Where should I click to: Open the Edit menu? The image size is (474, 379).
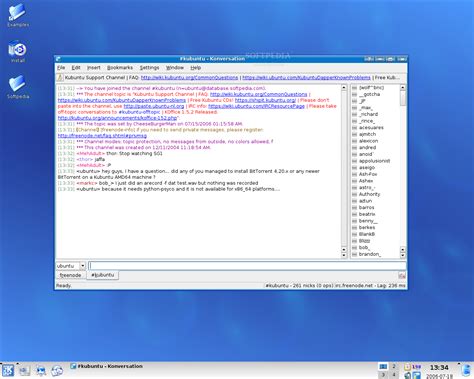[76, 68]
